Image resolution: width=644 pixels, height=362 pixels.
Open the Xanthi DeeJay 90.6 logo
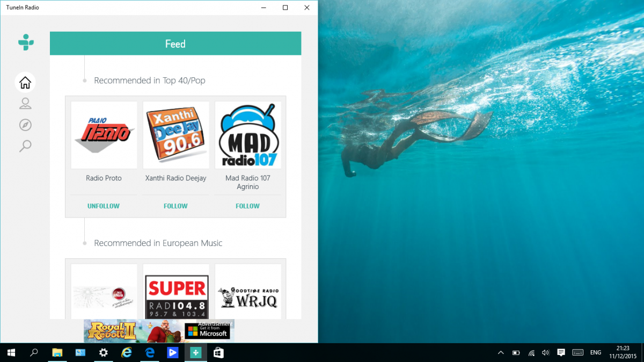(176, 135)
